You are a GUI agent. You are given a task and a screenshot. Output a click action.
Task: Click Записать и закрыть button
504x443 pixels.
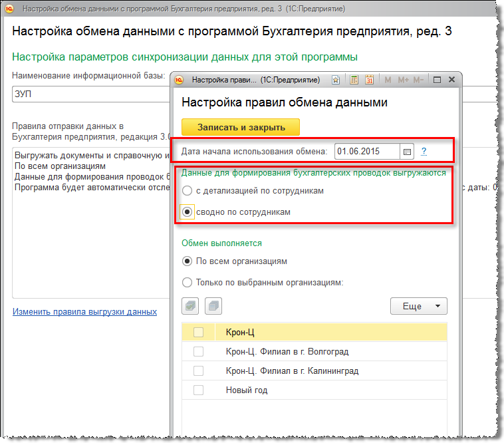[241, 127]
